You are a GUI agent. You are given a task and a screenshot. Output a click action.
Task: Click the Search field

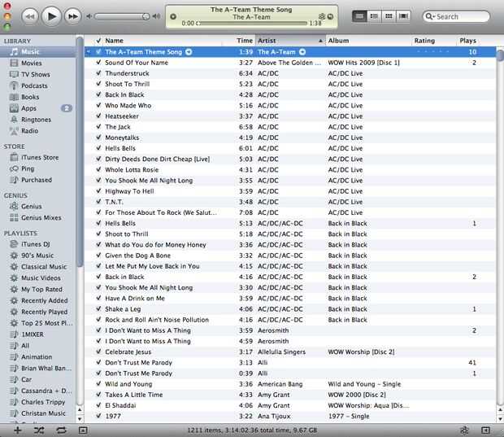pos(456,16)
